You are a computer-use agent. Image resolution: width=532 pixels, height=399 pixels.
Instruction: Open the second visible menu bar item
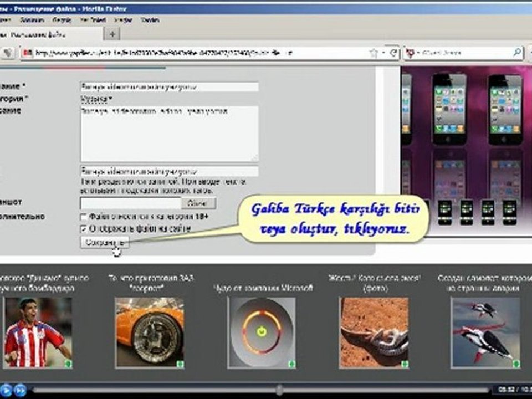(x=32, y=20)
